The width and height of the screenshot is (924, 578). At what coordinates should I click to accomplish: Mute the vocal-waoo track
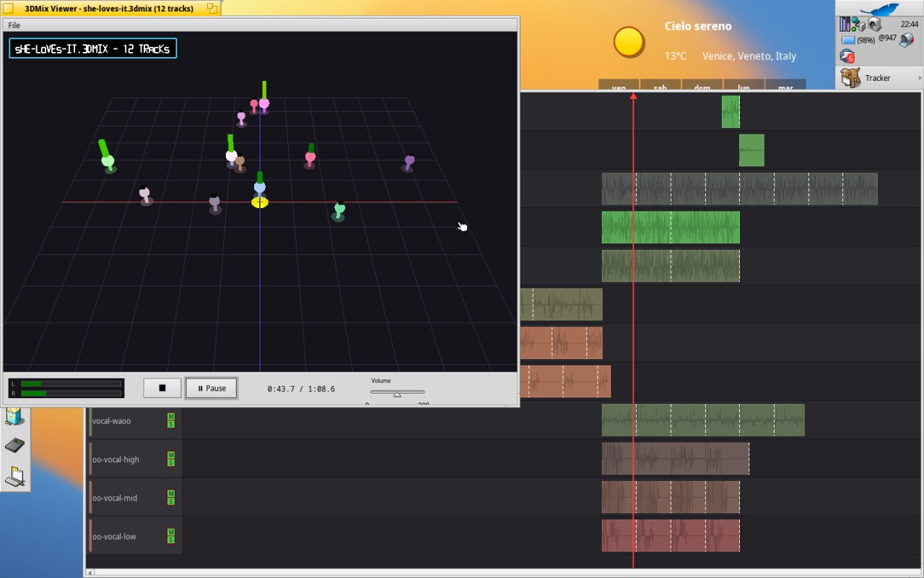(x=171, y=417)
